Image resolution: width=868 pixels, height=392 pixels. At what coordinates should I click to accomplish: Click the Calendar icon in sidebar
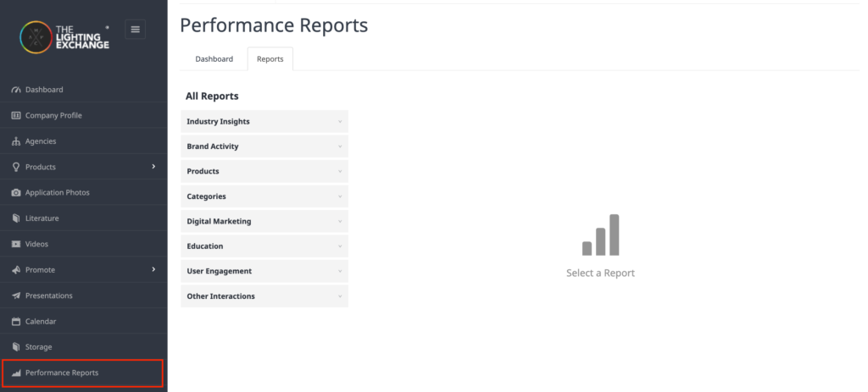[x=16, y=321]
